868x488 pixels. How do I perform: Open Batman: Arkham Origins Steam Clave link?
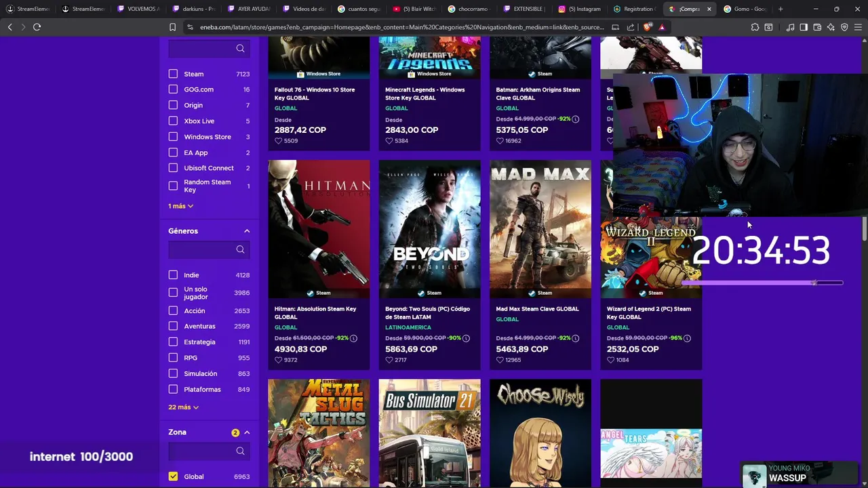pyautogui.click(x=538, y=94)
